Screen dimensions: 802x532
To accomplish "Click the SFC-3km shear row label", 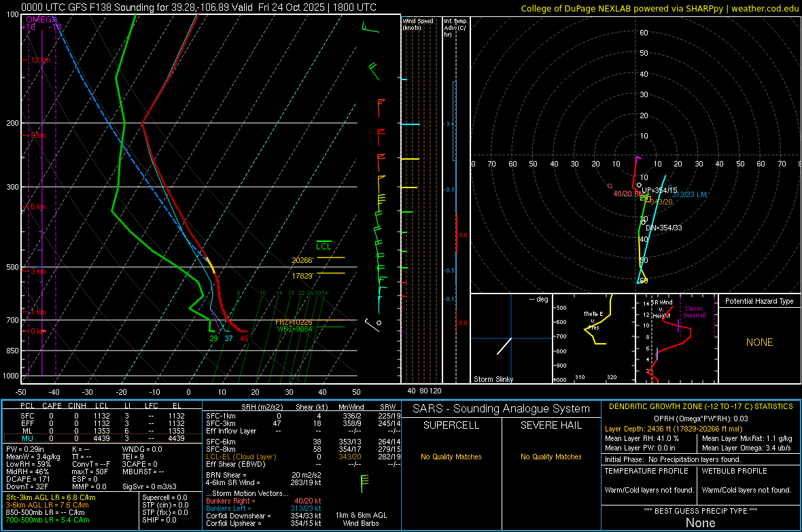I will (x=221, y=423).
